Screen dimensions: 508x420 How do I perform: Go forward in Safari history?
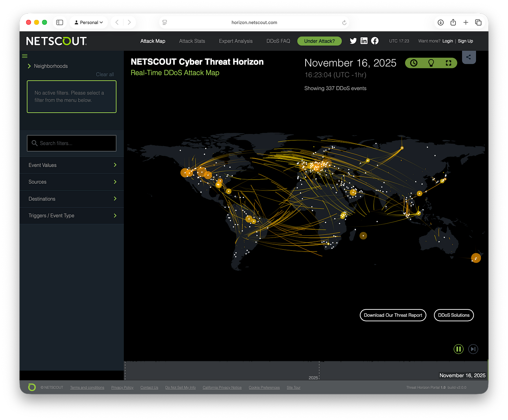(129, 22)
